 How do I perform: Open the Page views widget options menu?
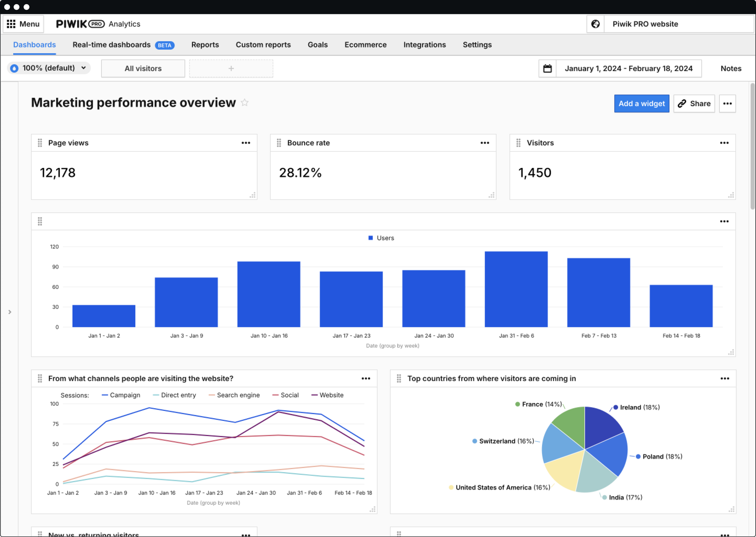pos(246,143)
